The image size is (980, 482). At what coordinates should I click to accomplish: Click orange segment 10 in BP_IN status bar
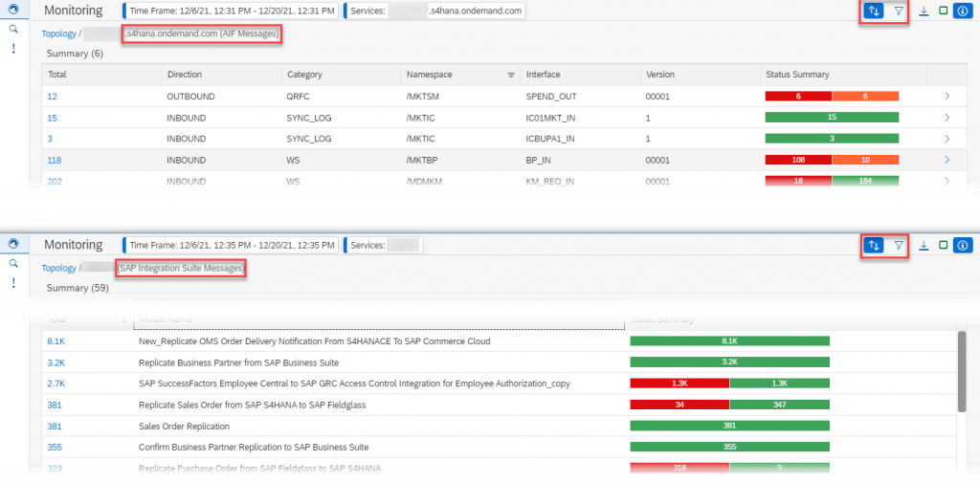[865, 160]
